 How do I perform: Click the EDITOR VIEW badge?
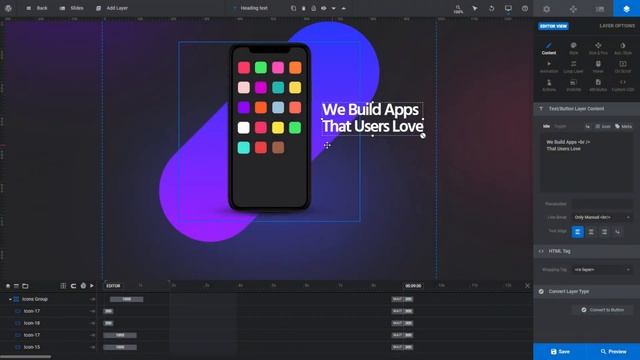tap(553, 26)
